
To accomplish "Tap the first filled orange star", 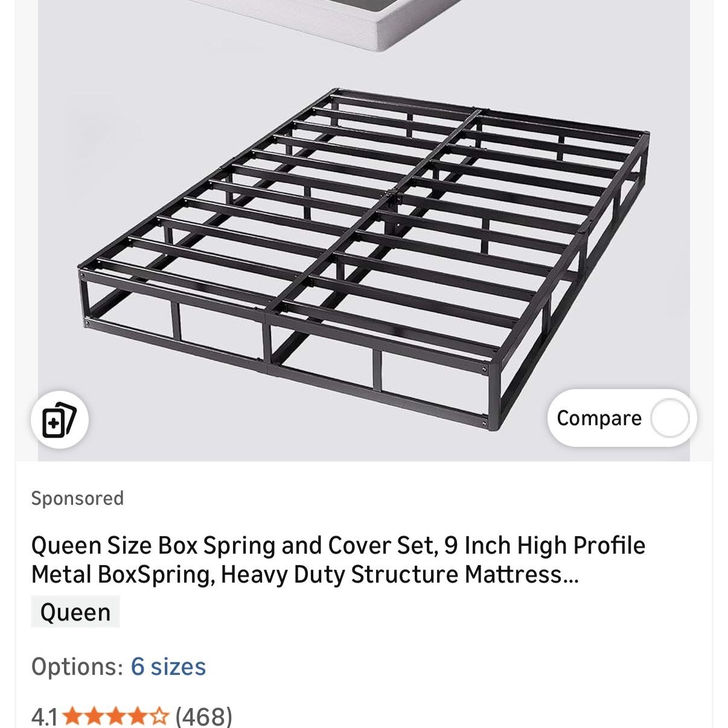I will 72,717.
